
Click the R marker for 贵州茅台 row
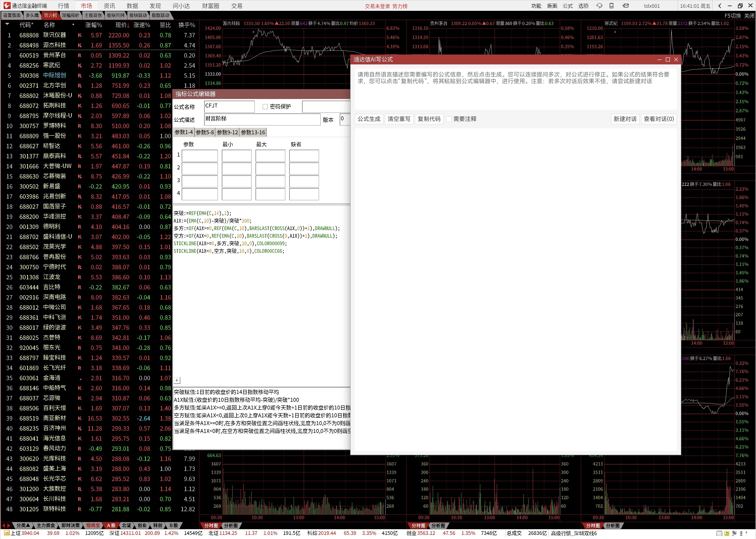80,55
